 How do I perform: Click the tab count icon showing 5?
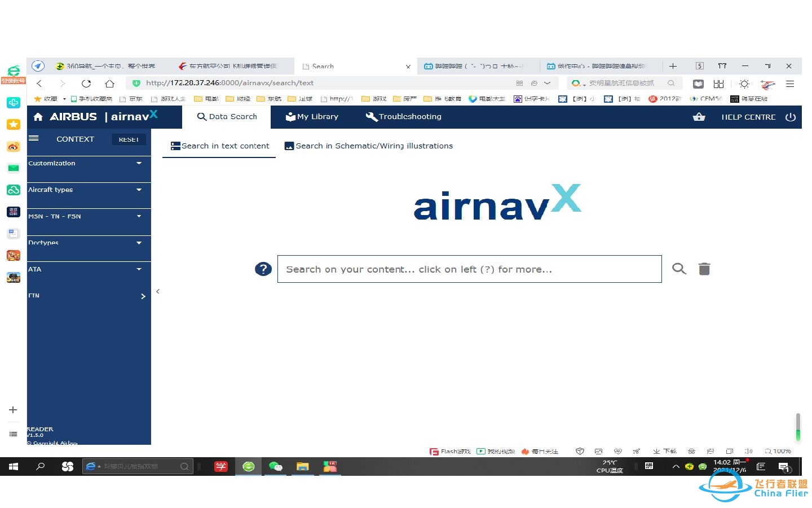click(700, 66)
